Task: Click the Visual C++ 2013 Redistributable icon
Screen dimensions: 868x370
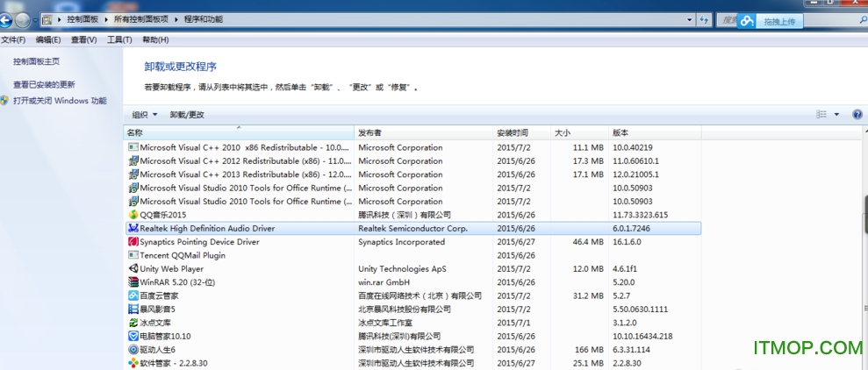Action: tap(133, 174)
